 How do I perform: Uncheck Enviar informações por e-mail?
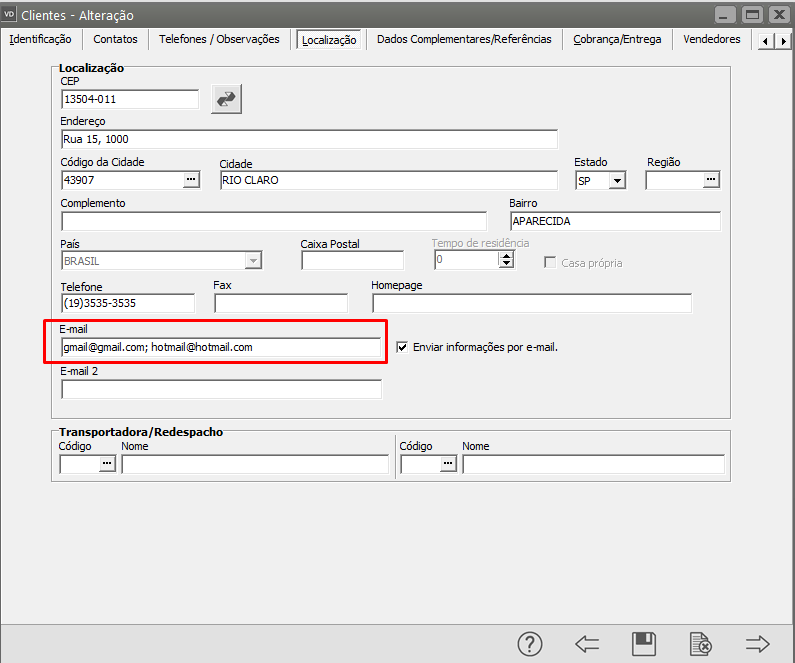403,348
